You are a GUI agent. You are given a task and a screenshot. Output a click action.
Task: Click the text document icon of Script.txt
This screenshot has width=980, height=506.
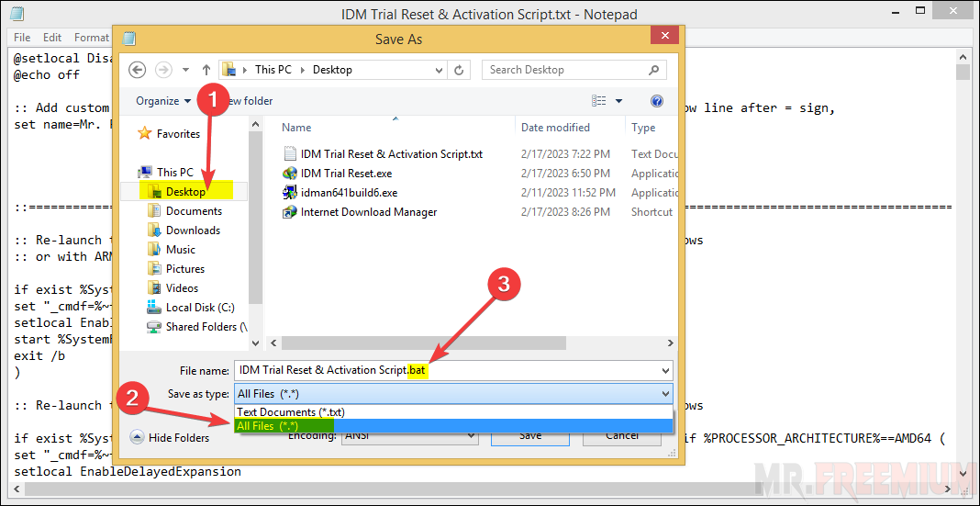tap(290, 154)
